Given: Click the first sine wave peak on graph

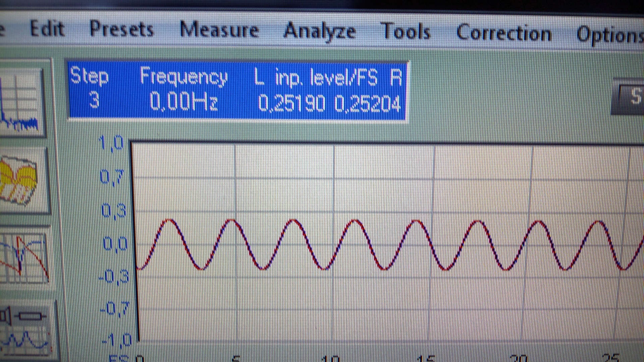Looking at the screenshot, I should pos(170,220).
